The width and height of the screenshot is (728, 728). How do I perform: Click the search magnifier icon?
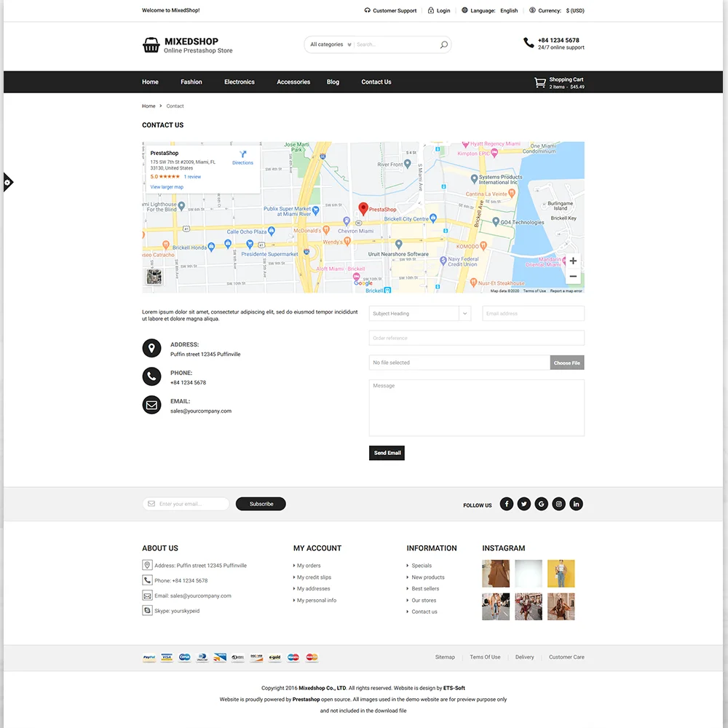pyautogui.click(x=443, y=45)
